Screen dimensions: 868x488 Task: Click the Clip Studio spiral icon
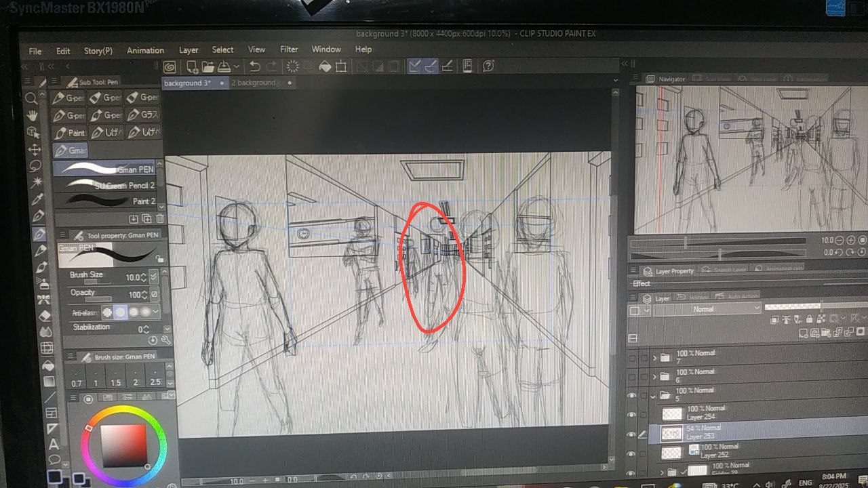tap(170, 66)
